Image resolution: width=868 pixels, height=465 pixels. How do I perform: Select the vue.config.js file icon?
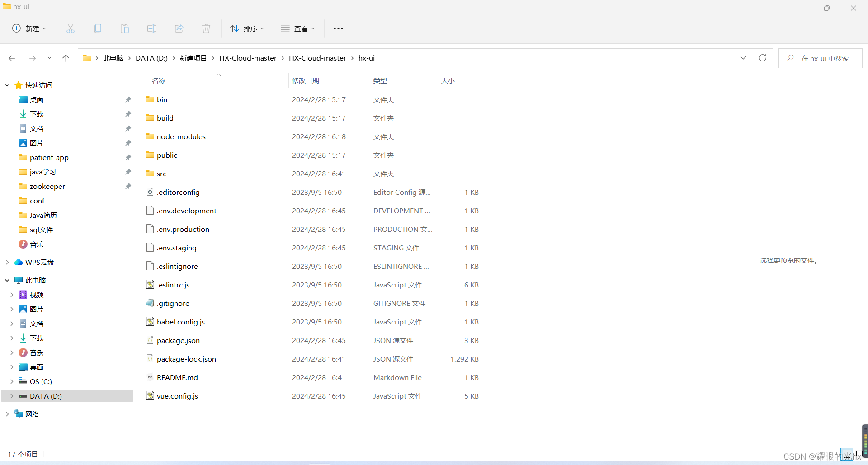click(150, 396)
